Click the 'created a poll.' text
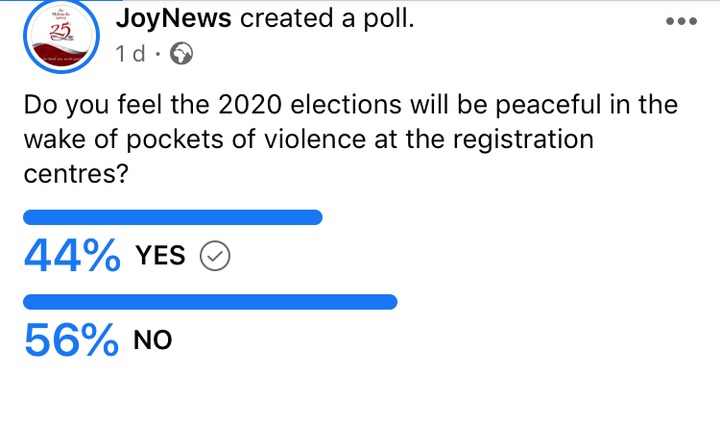Screen dimensions: 720x426 (x=327, y=19)
